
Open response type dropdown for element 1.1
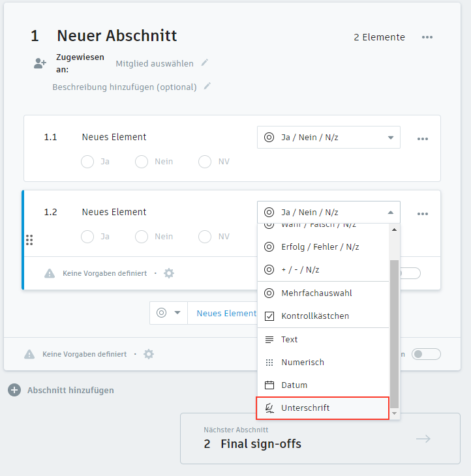tap(328, 138)
